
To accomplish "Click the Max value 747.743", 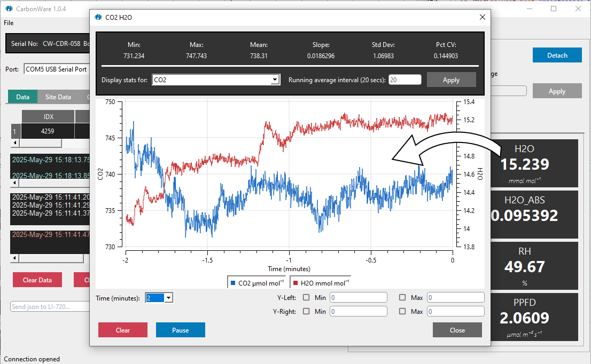I will coord(196,56).
